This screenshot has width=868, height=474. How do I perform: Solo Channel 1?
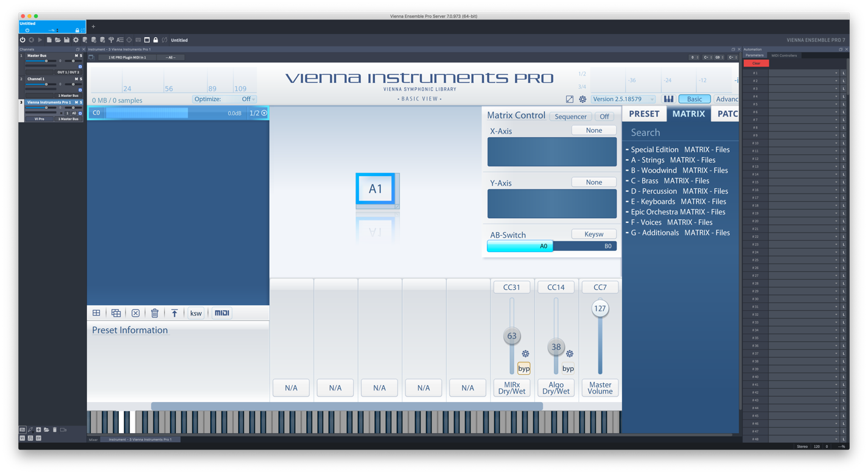81,79
